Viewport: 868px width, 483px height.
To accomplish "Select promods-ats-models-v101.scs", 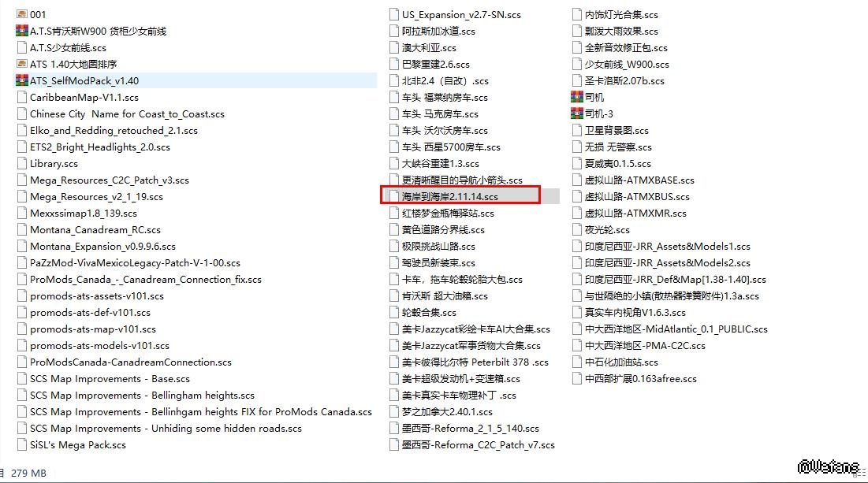I will point(99,346).
